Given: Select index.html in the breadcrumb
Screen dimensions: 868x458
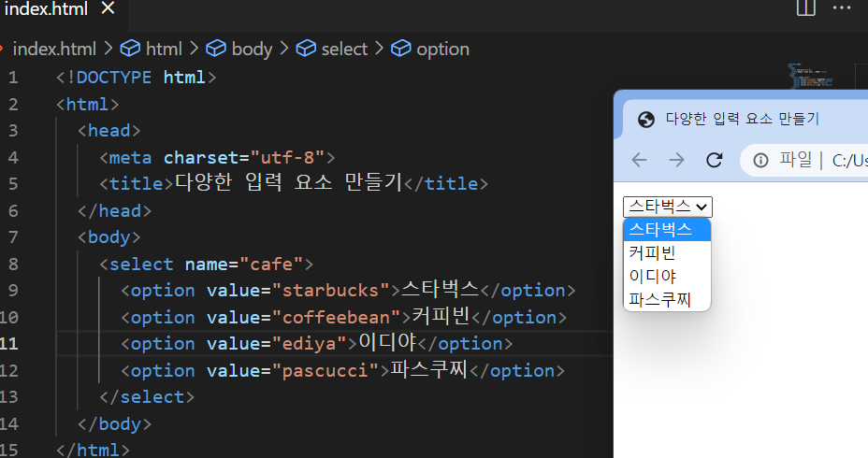Looking at the screenshot, I should 54,50.
